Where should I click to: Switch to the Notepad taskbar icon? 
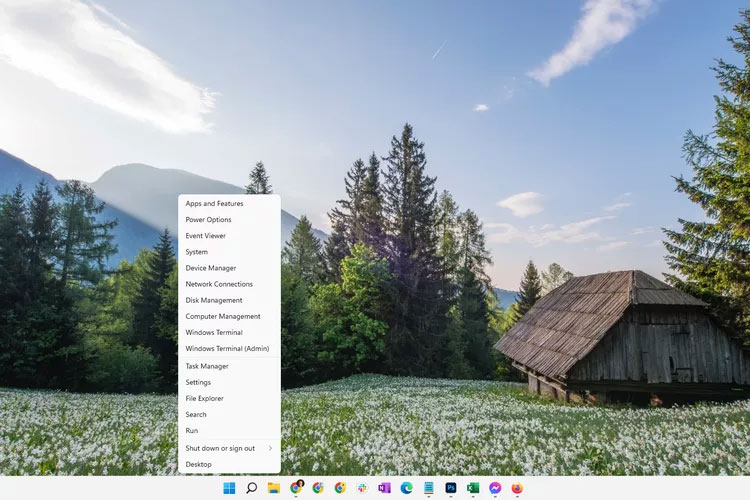point(429,488)
